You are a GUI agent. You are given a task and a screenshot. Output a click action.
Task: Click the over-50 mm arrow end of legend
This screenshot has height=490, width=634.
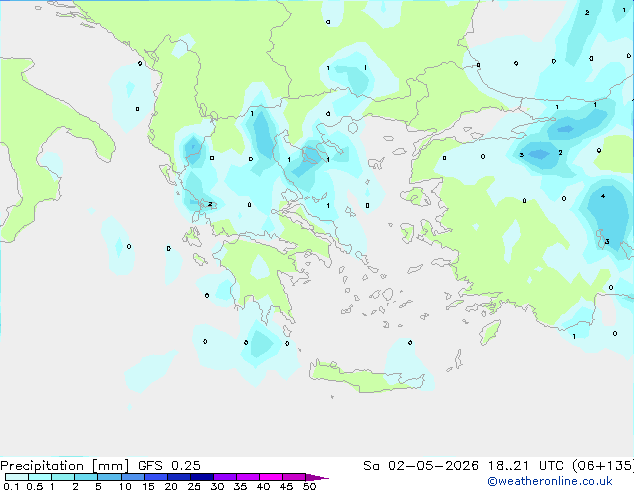click(317, 477)
